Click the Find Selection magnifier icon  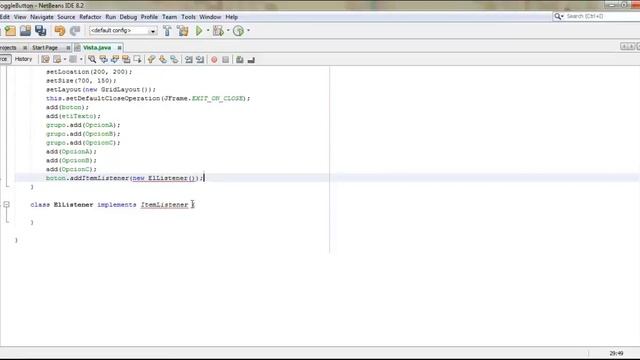pyautogui.click(x=92, y=60)
